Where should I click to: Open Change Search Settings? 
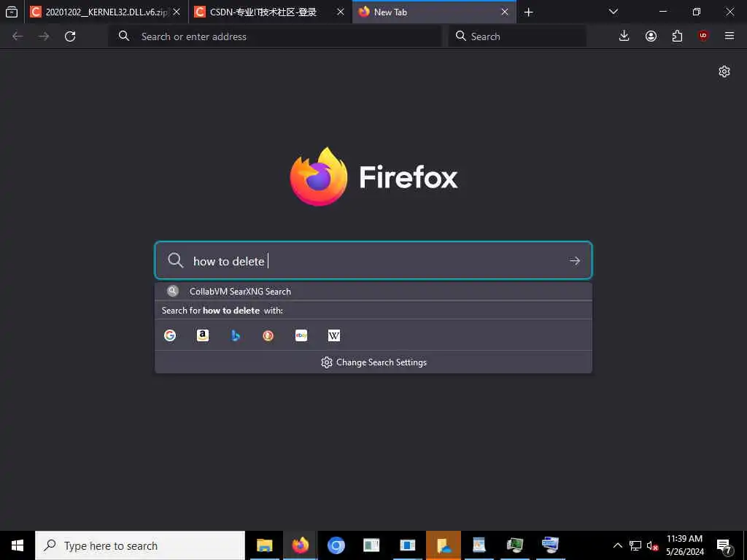pos(373,362)
